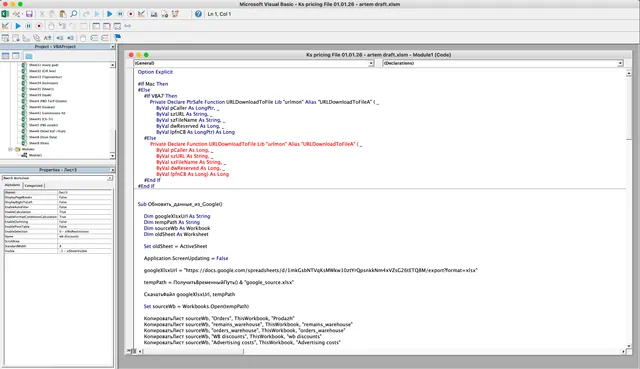640x369 pixels.
Task: Run macro from the Standard toolbar play icon
Action: click(x=109, y=14)
